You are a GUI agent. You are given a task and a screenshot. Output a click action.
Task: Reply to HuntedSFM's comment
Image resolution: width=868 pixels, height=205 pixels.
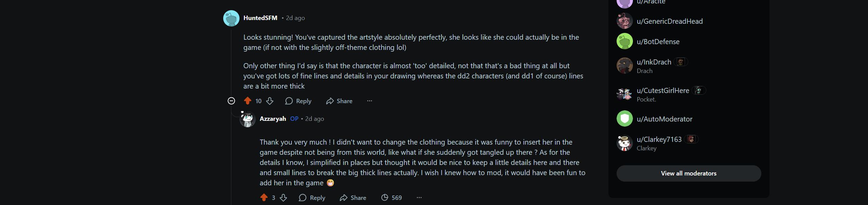tap(298, 101)
